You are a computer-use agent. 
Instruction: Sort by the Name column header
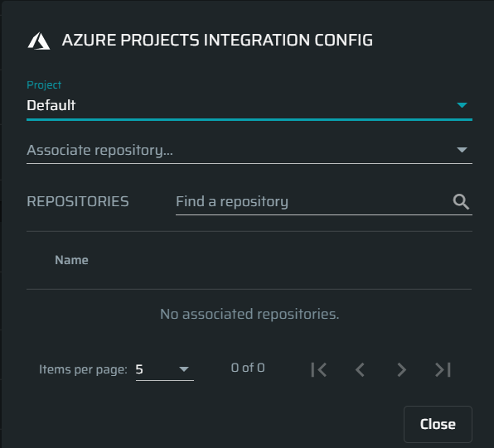click(x=71, y=260)
